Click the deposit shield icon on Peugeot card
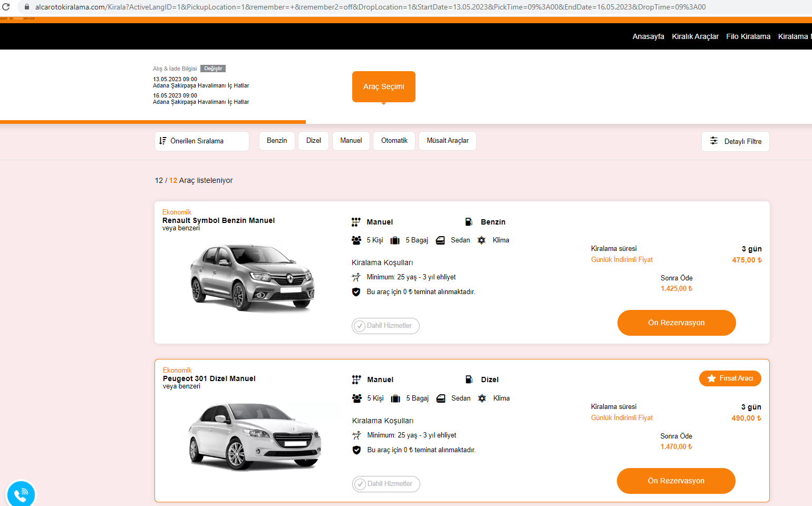Viewport: 812px width, 506px height. pos(356,450)
